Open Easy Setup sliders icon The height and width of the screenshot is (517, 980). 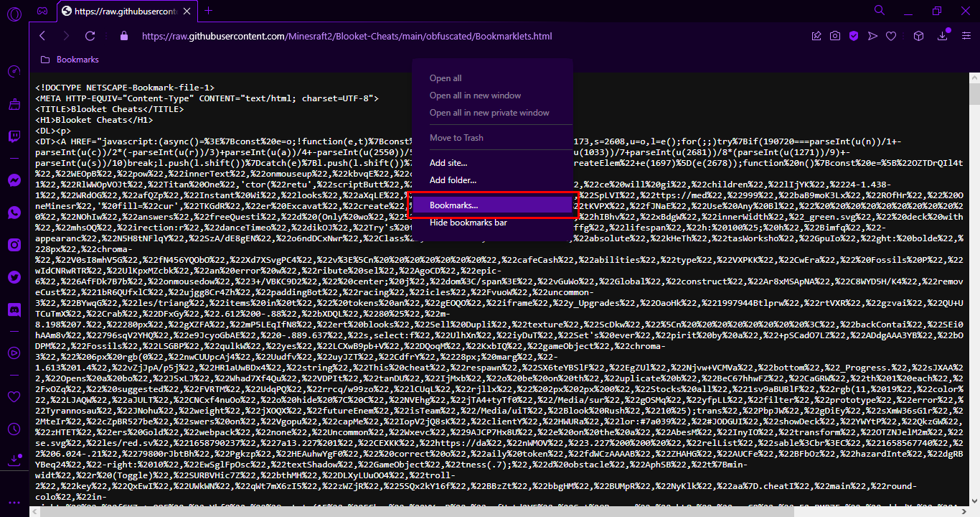(x=966, y=36)
